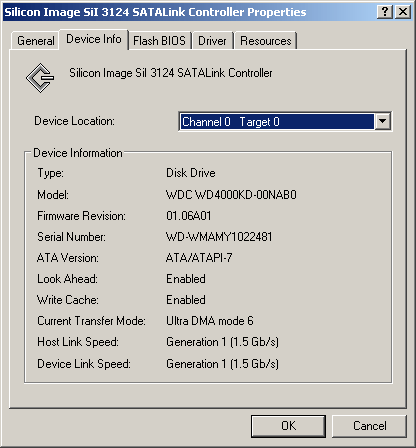Click the Device Location label
416x448 pixels.
(x=74, y=121)
